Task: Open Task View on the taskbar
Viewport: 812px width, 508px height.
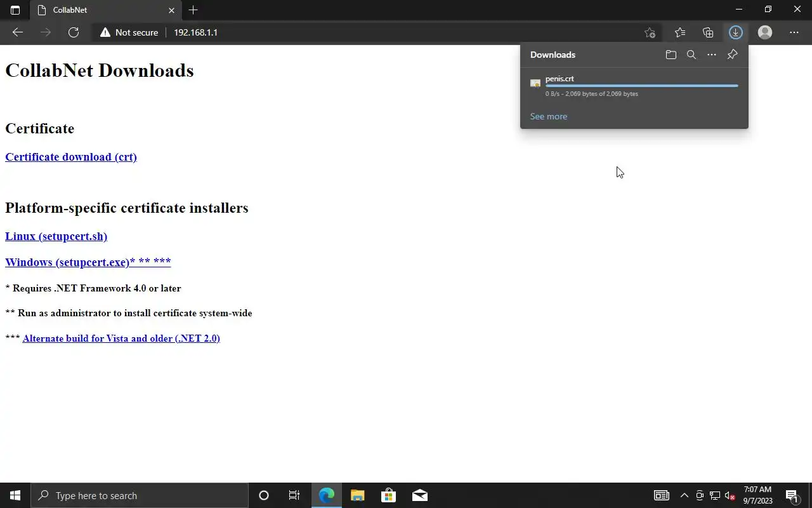Action: pos(294,495)
